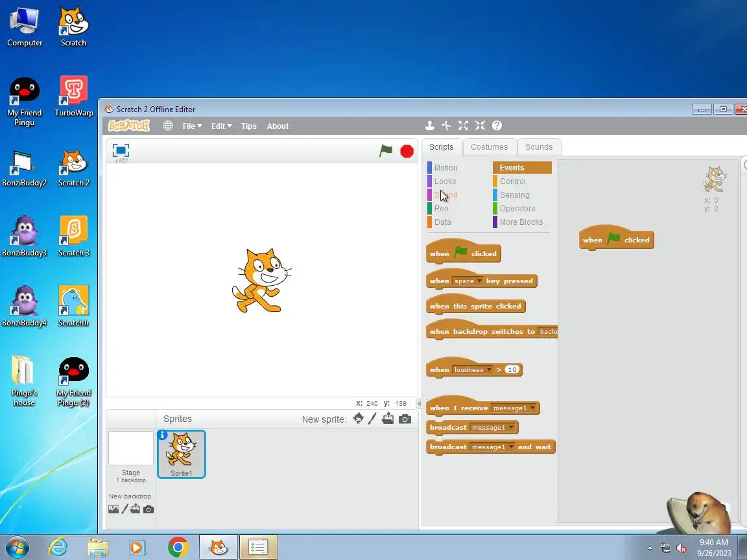
Task: Select the Delete scissors tool
Action: [x=446, y=126]
